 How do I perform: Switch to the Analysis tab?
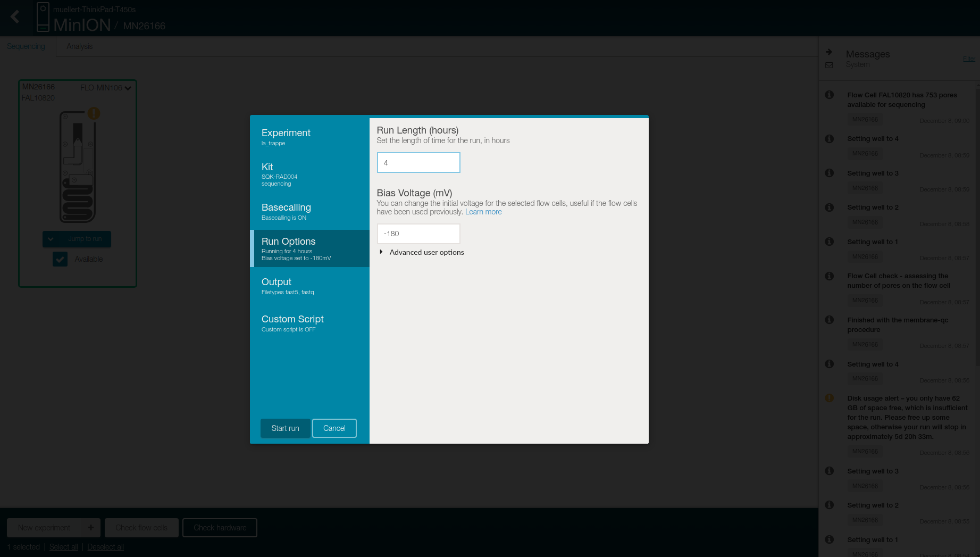pos(79,46)
